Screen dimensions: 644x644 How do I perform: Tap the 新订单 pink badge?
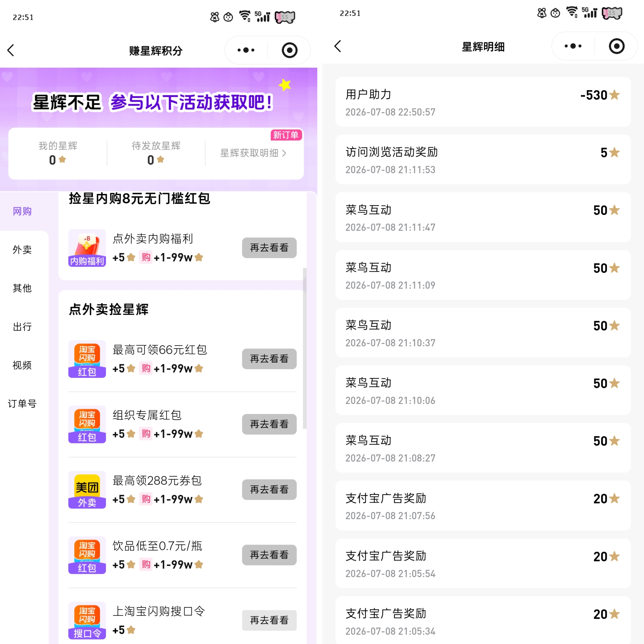(x=286, y=135)
